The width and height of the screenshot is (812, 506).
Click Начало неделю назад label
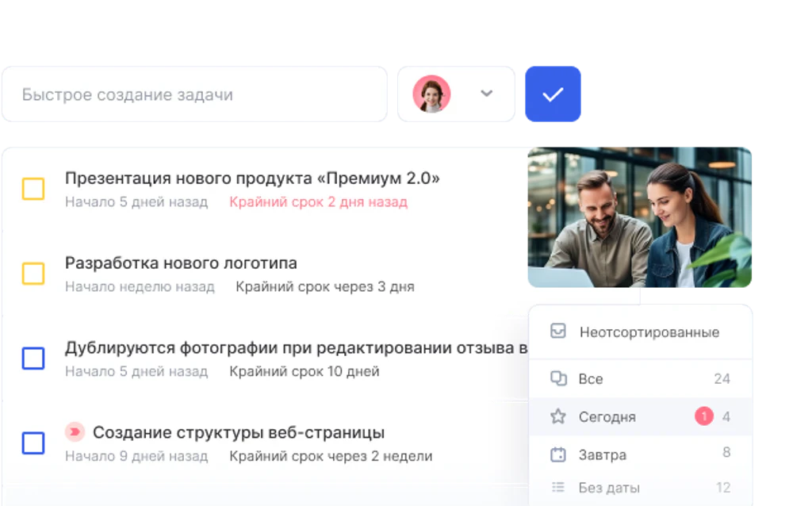(x=140, y=287)
